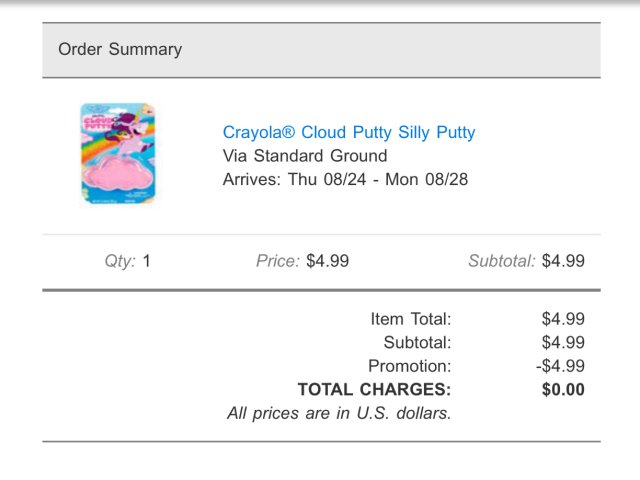
Task: Select the Via Standard Ground shipping text
Action: (x=304, y=156)
